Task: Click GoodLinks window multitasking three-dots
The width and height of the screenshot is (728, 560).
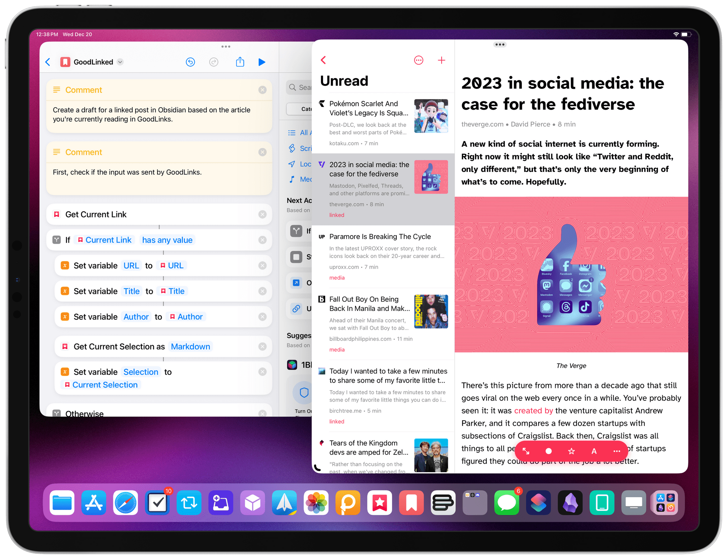Action: click(x=500, y=44)
